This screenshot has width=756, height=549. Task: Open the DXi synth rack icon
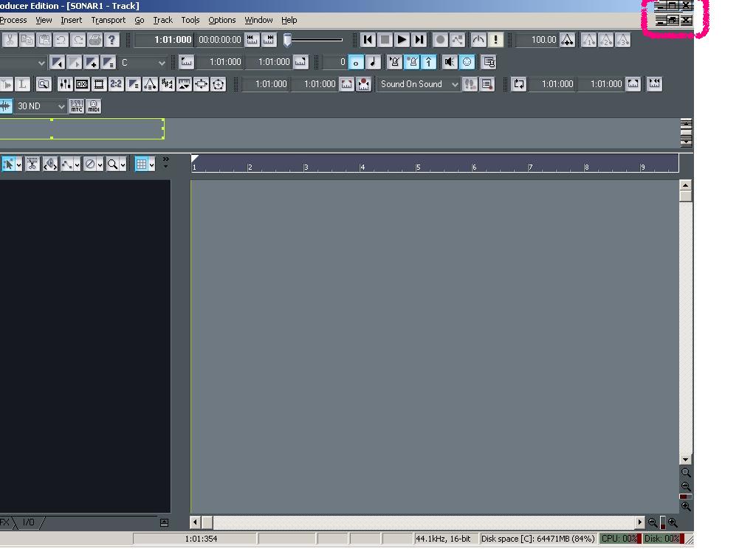[82, 84]
